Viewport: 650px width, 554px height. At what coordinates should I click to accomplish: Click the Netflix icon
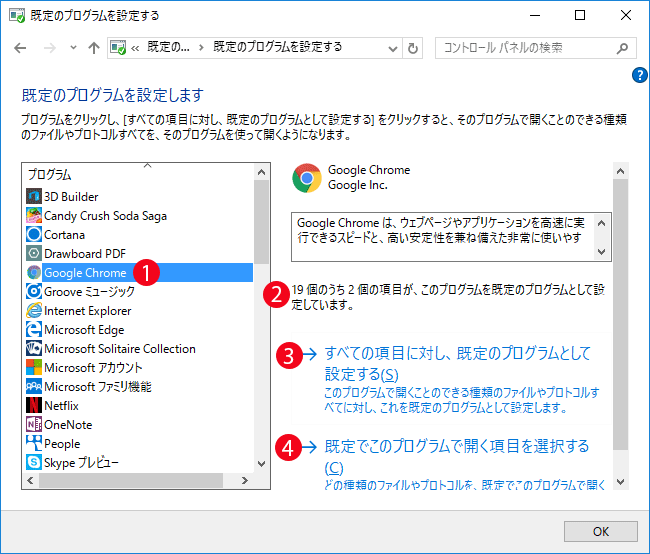[34, 405]
